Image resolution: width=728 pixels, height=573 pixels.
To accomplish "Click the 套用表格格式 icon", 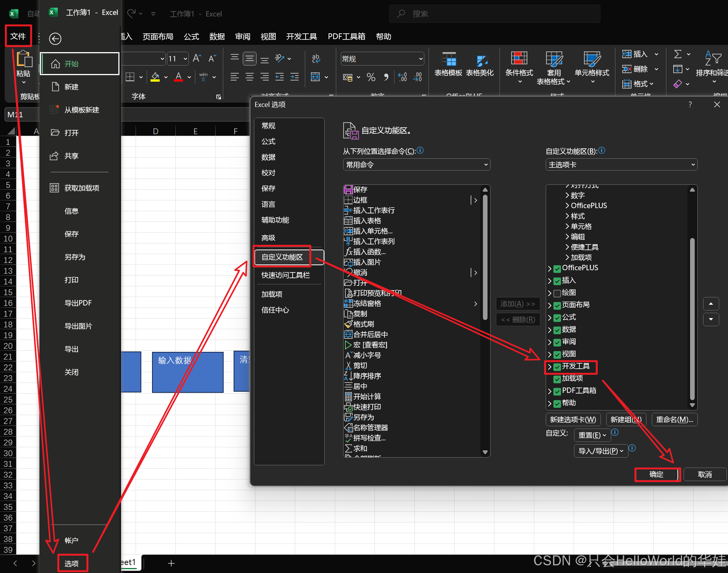I will pos(554,59).
